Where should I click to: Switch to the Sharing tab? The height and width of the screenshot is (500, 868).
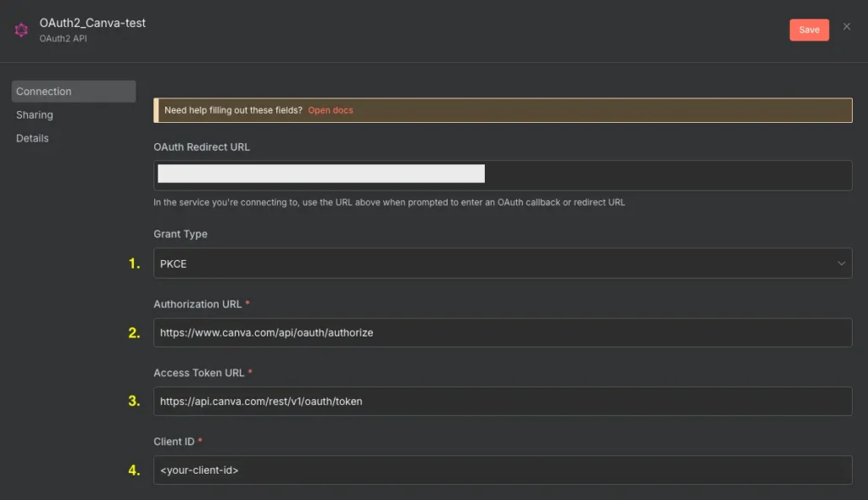point(34,114)
